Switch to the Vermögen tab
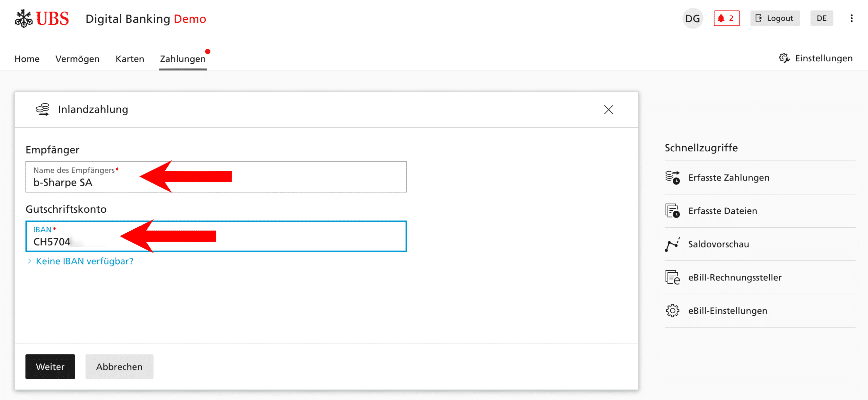The height and width of the screenshot is (400, 868). 77,59
